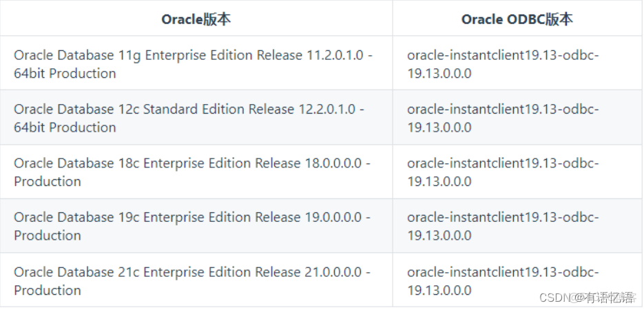Click the ODBC client cell in the 11g row
Viewport: 644px width, 310px height.
503,64
